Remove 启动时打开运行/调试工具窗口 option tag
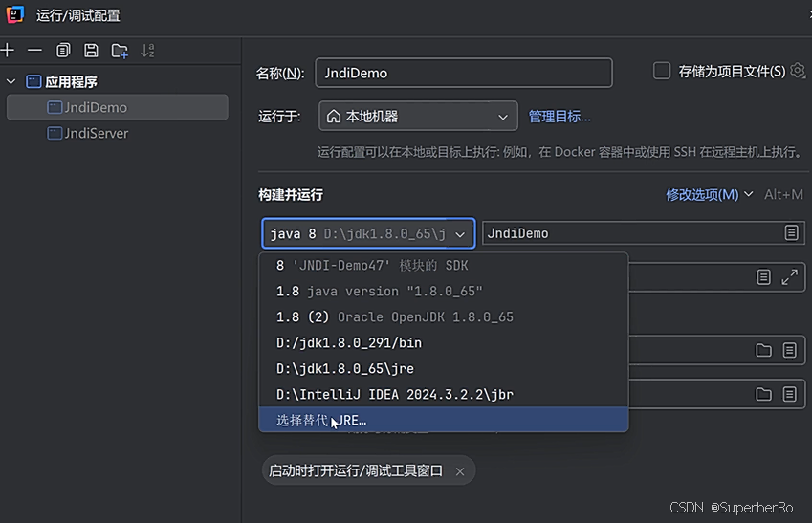 pos(460,471)
